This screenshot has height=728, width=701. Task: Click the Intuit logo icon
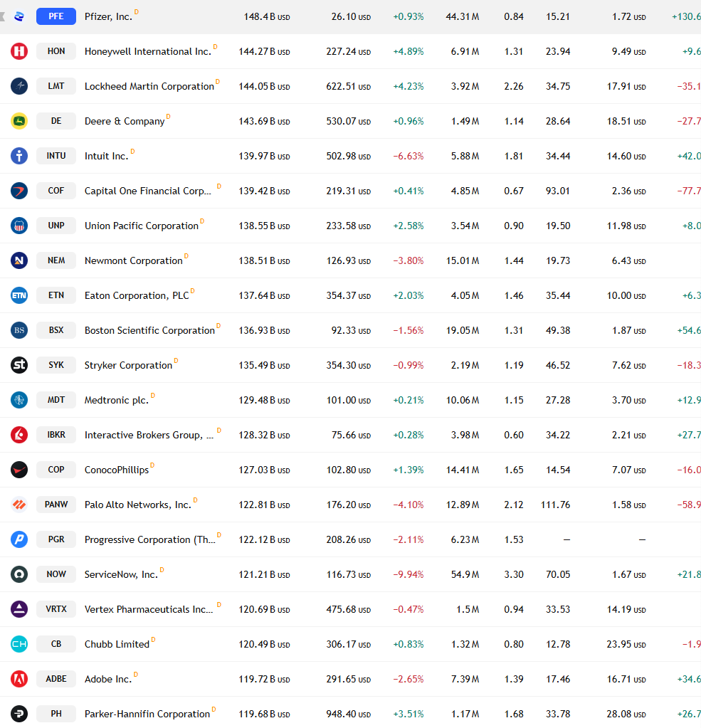(19, 156)
